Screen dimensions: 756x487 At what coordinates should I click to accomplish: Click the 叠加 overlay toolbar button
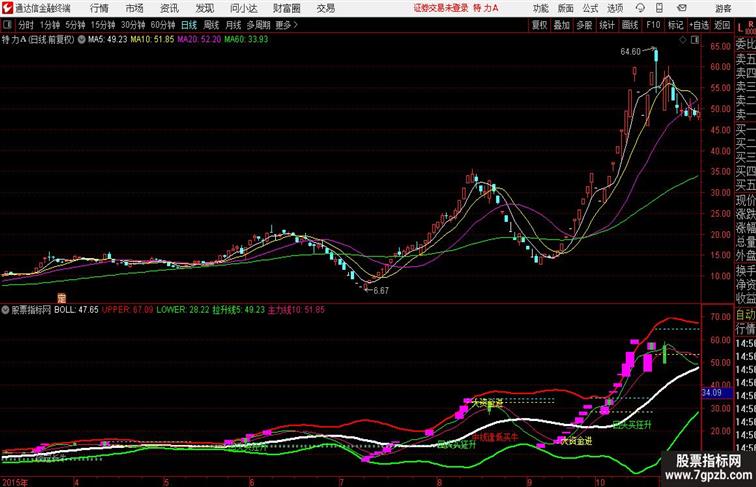[562, 25]
